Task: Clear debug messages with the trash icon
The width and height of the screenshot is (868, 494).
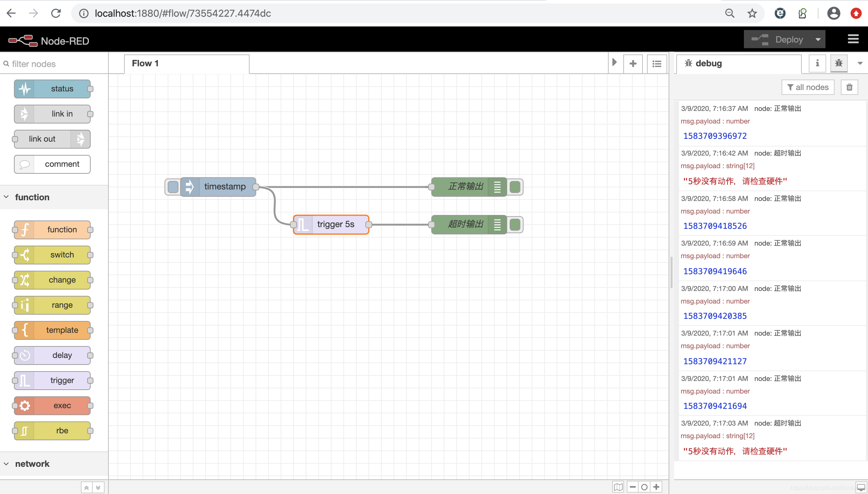Action: click(x=849, y=87)
